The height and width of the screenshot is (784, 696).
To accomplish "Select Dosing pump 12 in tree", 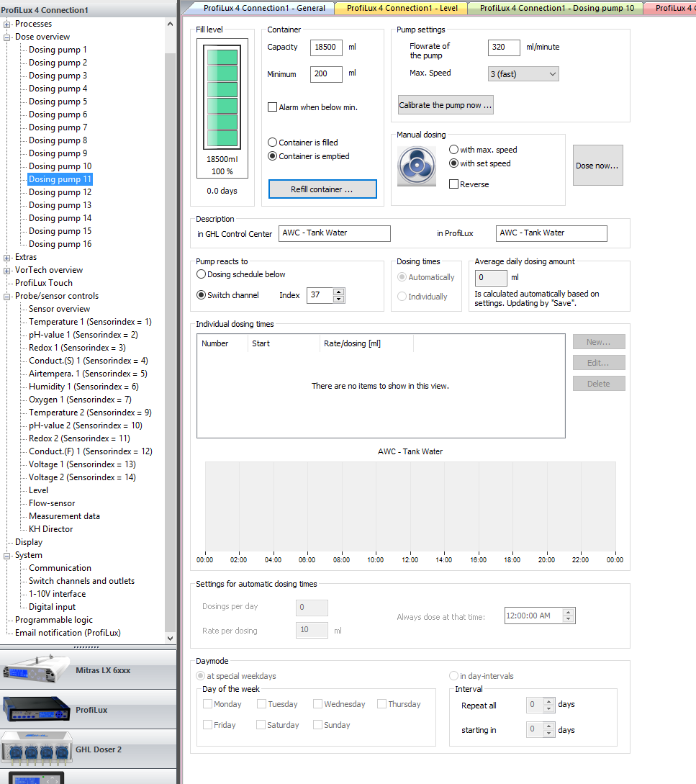I will (x=60, y=192).
